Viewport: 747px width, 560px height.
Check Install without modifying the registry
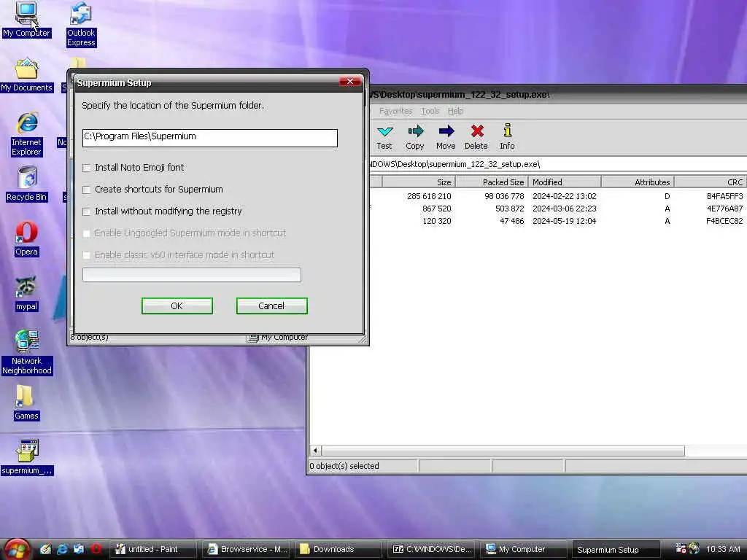(86, 211)
